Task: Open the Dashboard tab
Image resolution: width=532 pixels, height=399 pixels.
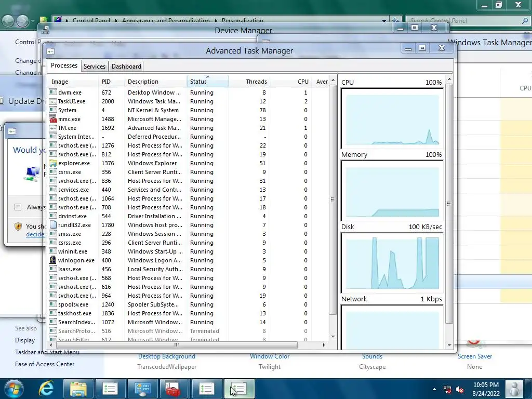Action: tap(126, 66)
